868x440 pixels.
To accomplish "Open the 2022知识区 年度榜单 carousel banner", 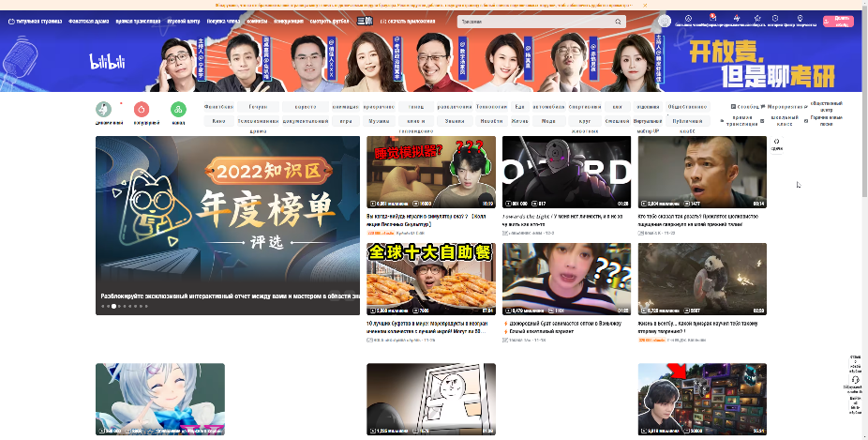I will click(x=228, y=225).
